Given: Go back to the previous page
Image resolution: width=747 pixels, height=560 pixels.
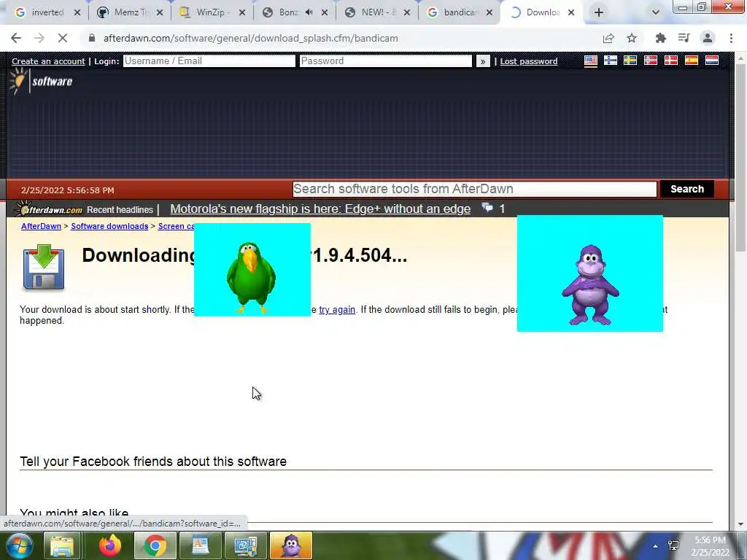Looking at the screenshot, I should pos(16,38).
